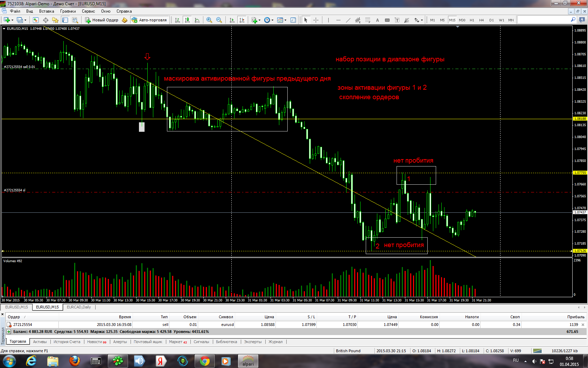Select the M5 timeframe

pyautogui.click(x=442, y=20)
